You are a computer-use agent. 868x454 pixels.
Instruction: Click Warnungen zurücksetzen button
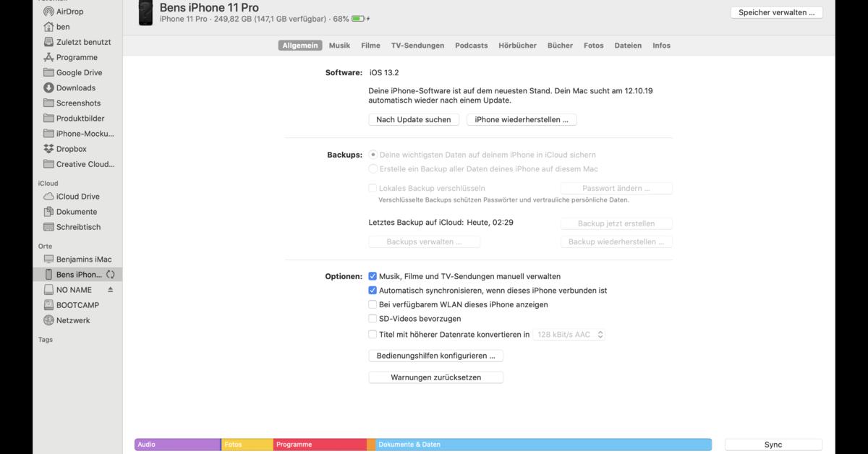coord(435,377)
